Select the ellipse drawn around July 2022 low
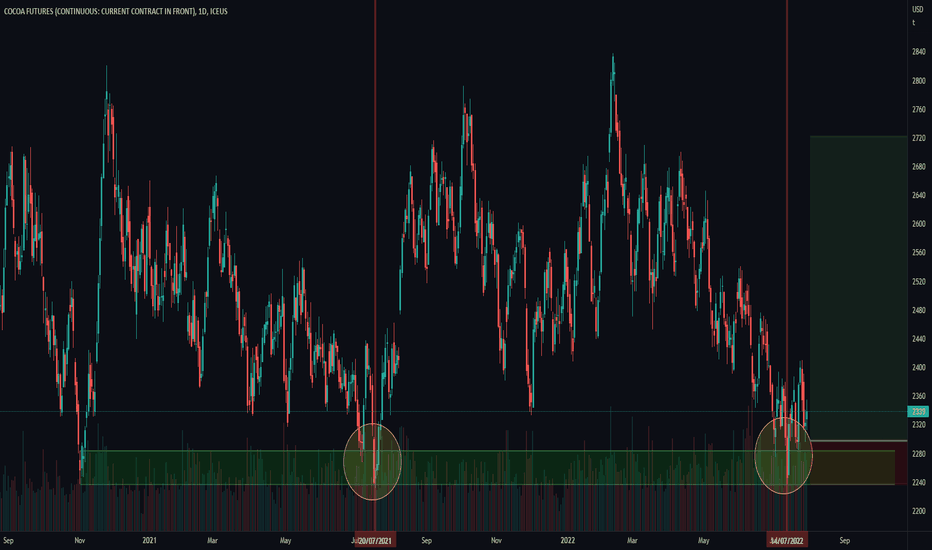Viewport: 932px width, 550px height. [x=783, y=455]
